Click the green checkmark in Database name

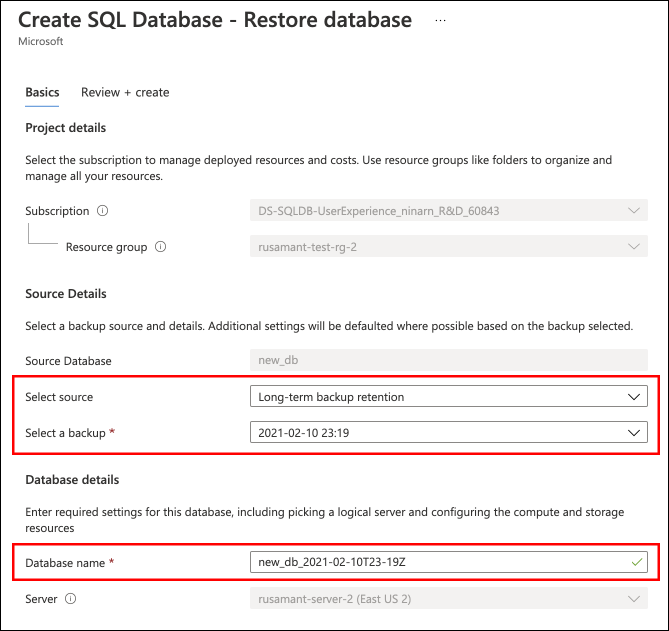pyautogui.click(x=636, y=563)
